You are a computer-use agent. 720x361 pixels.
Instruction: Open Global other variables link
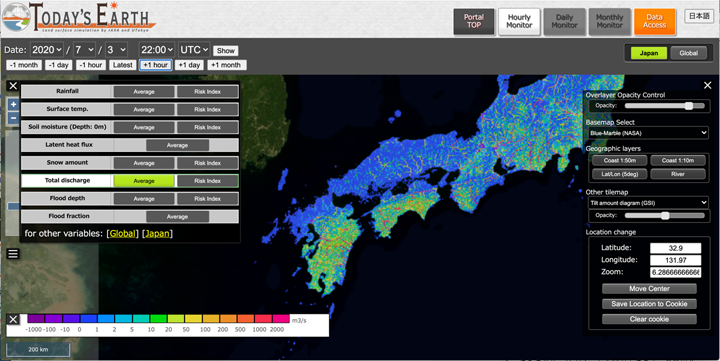click(122, 233)
